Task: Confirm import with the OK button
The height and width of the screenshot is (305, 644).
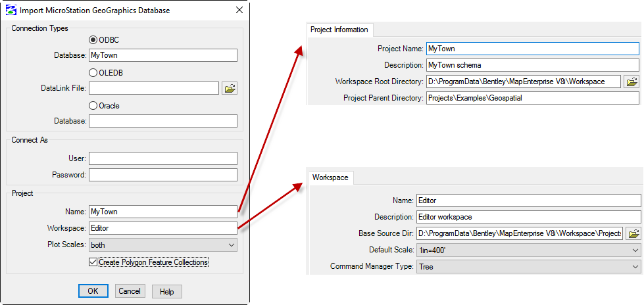Action: point(93,291)
